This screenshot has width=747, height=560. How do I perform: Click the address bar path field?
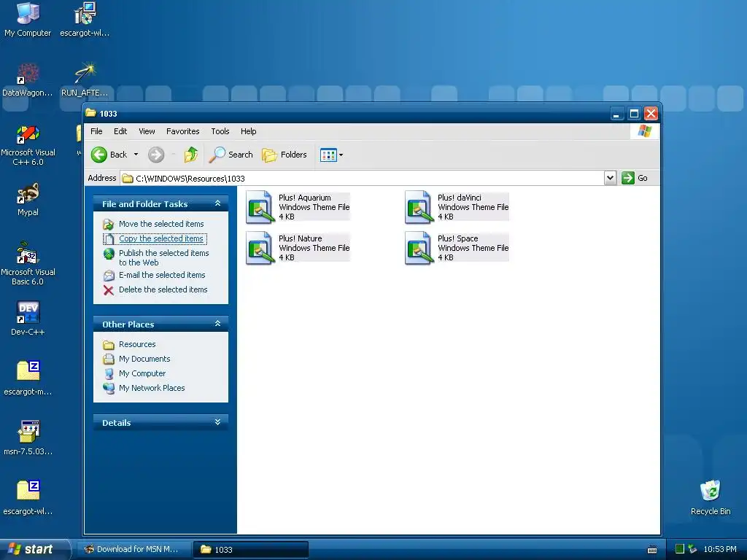pos(362,179)
